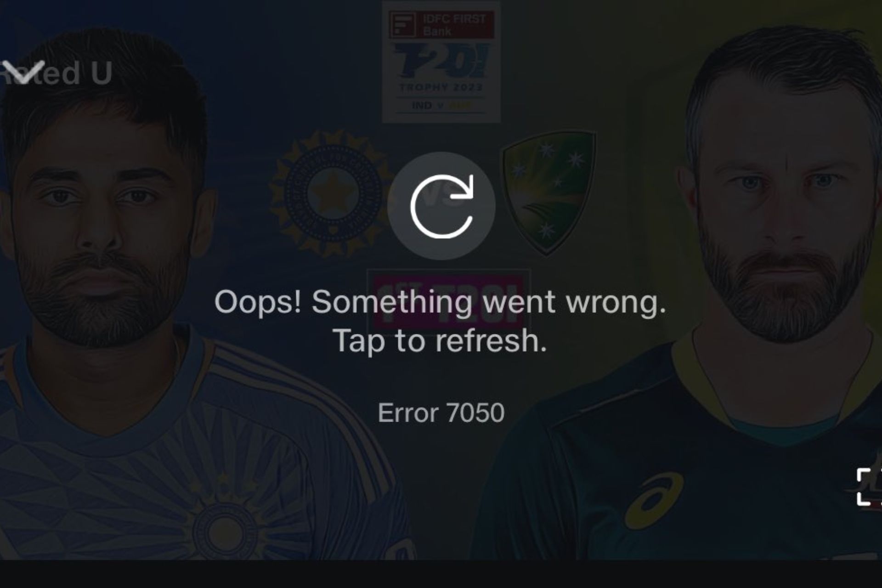Select the "Oops! Something went wrong." message
This screenshot has height=588, width=882.
[440, 302]
